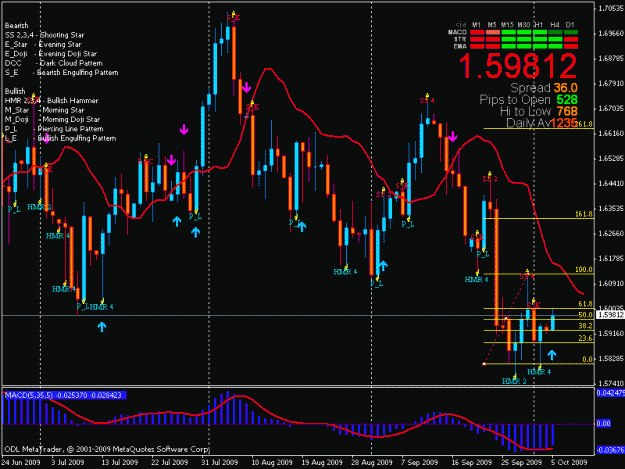Select the magenta down arrow after the SS 4 label
Image resolution: width=625 pixels, height=469 pixels.
pyautogui.click(x=452, y=137)
